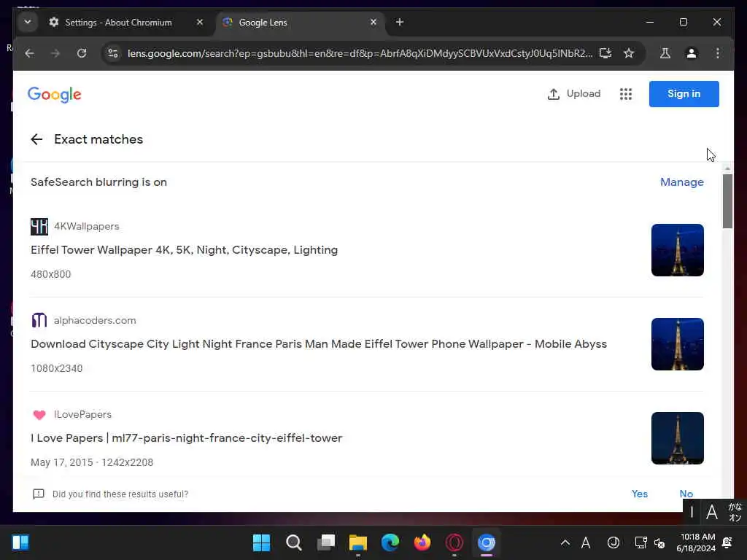Click the install app icon in address bar
This screenshot has width=747, height=560.
coord(605,53)
